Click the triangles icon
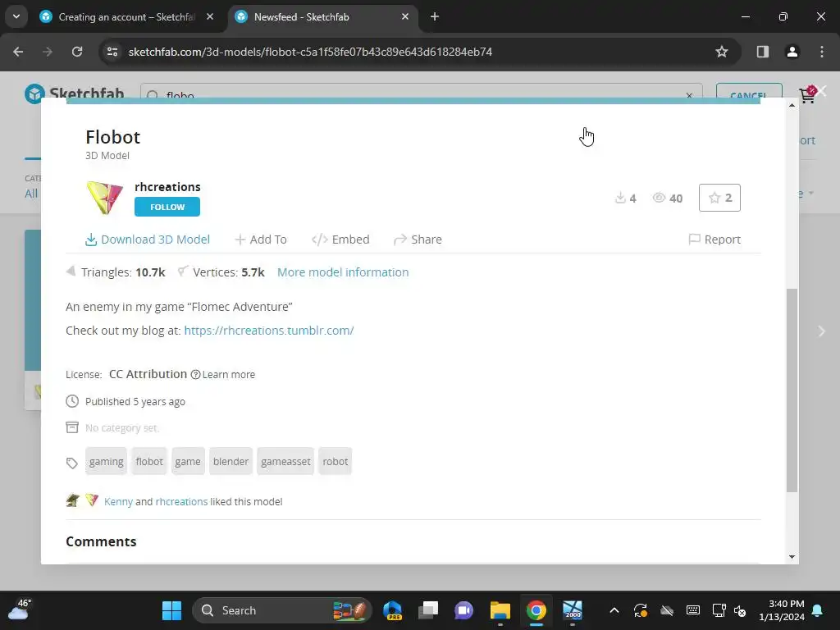The width and height of the screenshot is (840, 630). point(71,271)
